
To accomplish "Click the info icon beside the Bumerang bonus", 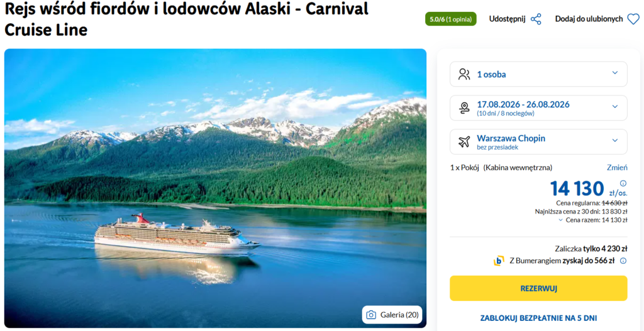I will pos(623,261).
